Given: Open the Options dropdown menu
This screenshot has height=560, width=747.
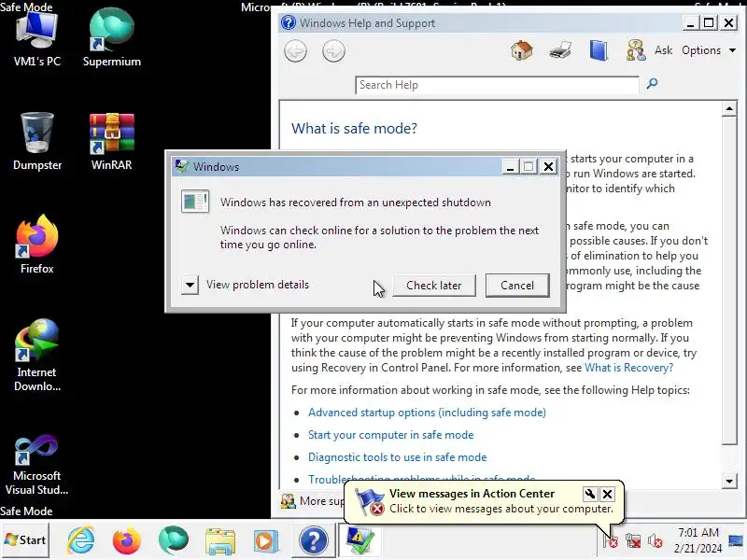Looking at the screenshot, I should point(709,50).
